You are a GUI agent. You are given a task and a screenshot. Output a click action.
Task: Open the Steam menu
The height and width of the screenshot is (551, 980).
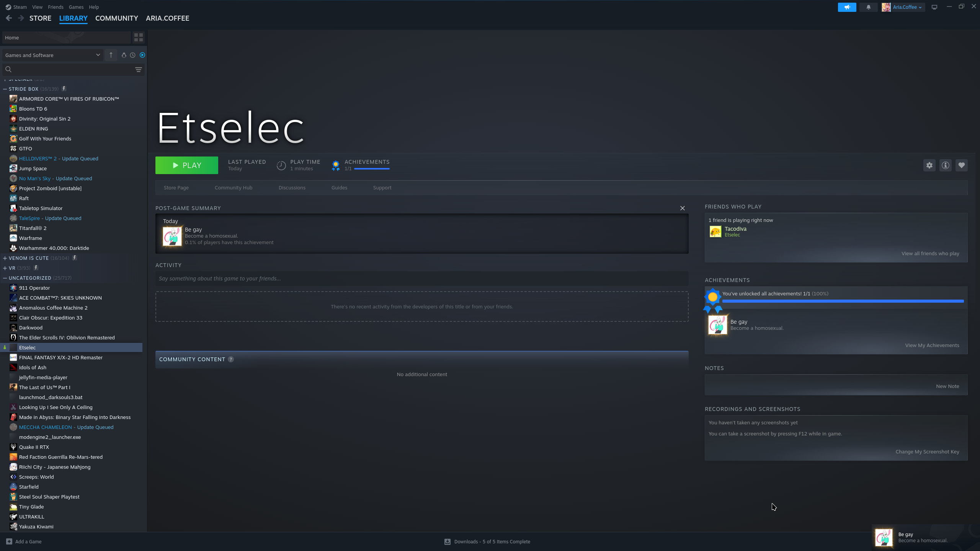[20, 7]
